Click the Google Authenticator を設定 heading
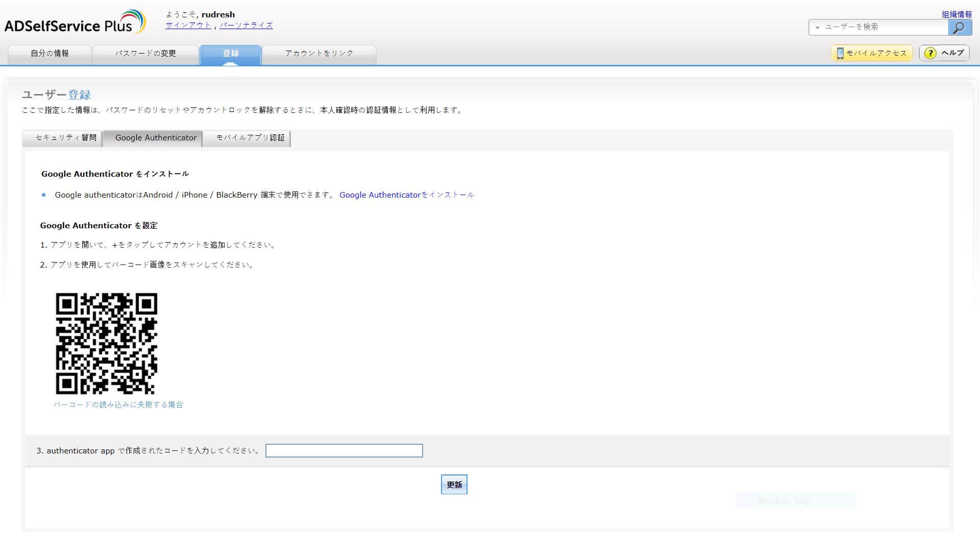 click(x=99, y=226)
